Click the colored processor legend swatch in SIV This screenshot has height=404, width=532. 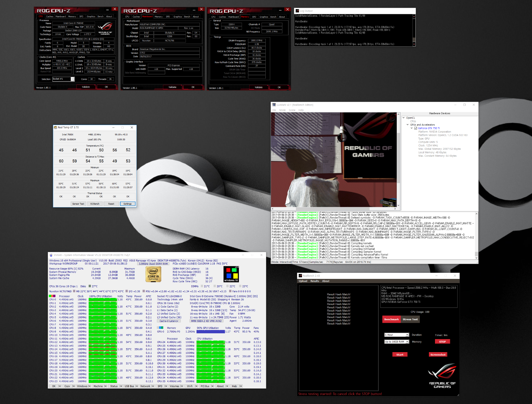[52, 296]
